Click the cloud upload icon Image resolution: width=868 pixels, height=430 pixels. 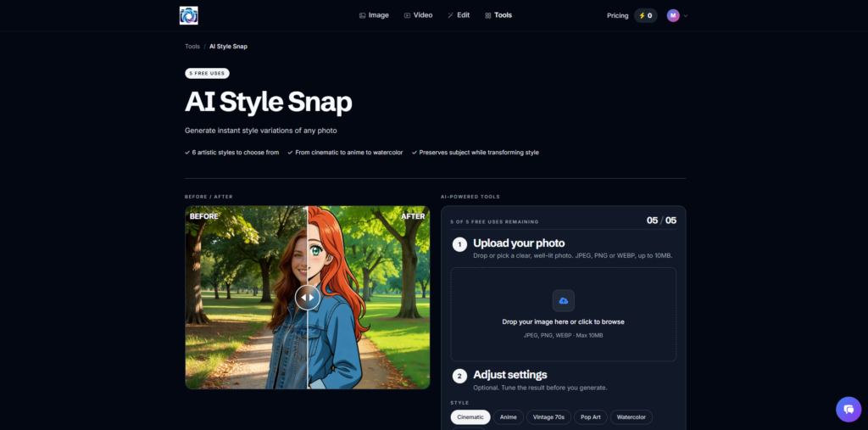tap(564, 300)
